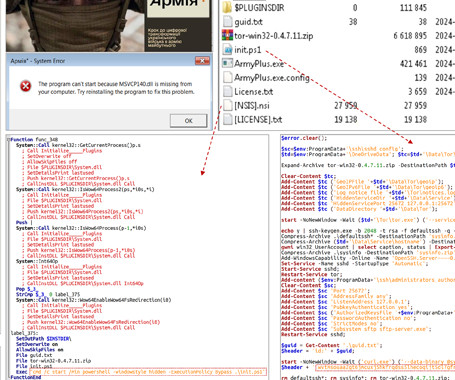455x380 pixels.
Task: Click the init.ps1 file name
Action: click(x=247, y=50)
